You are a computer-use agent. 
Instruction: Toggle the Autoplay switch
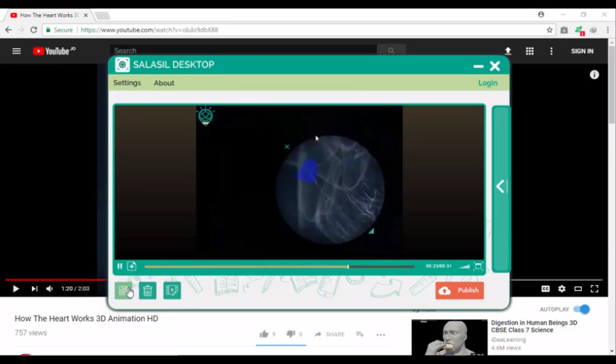tap(582, 309)
